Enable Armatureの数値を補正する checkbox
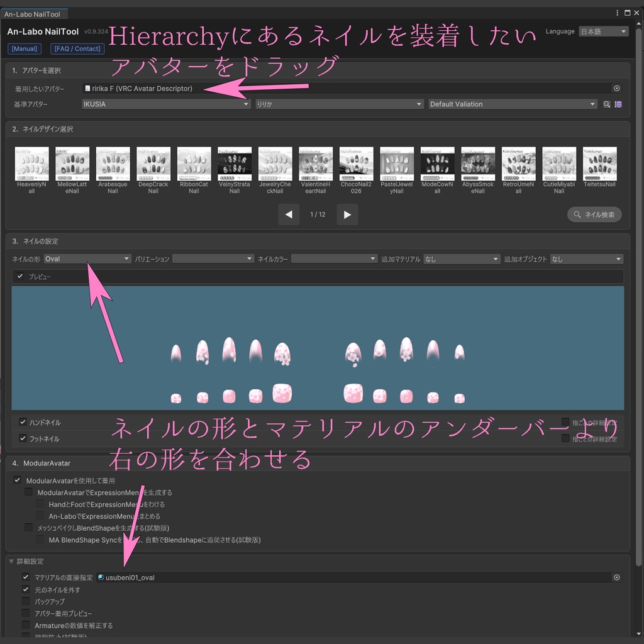The width and height of the screenshot is (644, 644). (x=25, y=625)
